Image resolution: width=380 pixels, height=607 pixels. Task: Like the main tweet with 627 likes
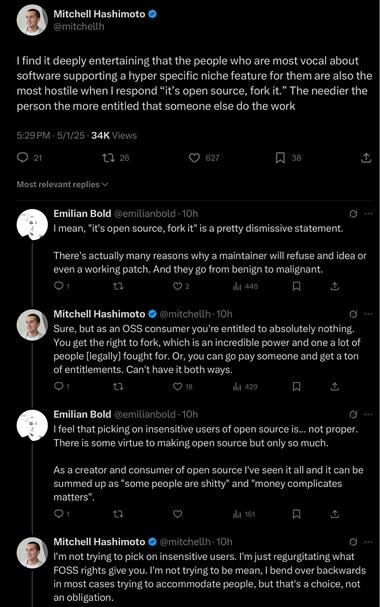[194, 158]
